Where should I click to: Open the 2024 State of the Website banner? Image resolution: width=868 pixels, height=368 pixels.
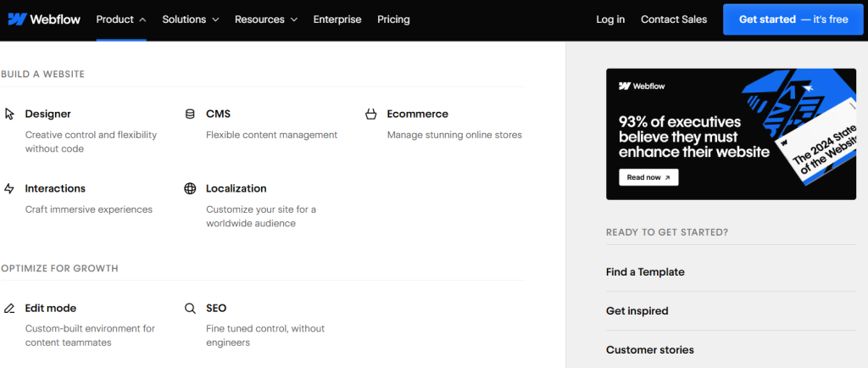click(x=731, y=134)
